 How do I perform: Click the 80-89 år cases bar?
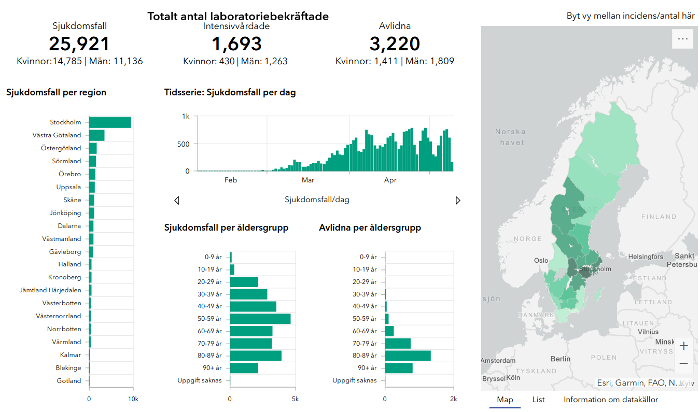pyautogui.click(x=256, y=356)
